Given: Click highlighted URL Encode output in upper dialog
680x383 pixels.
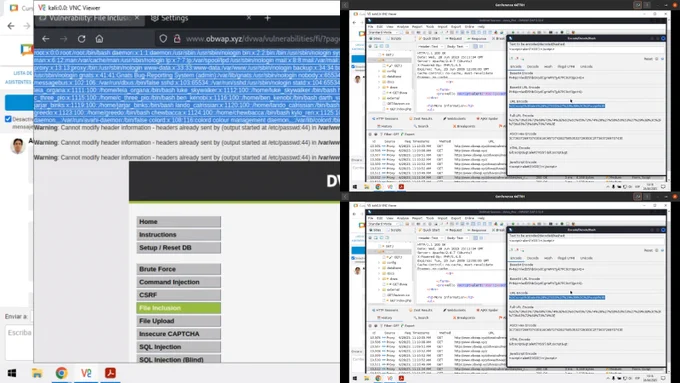Looking at the screenshot, I should click(557, 106).
